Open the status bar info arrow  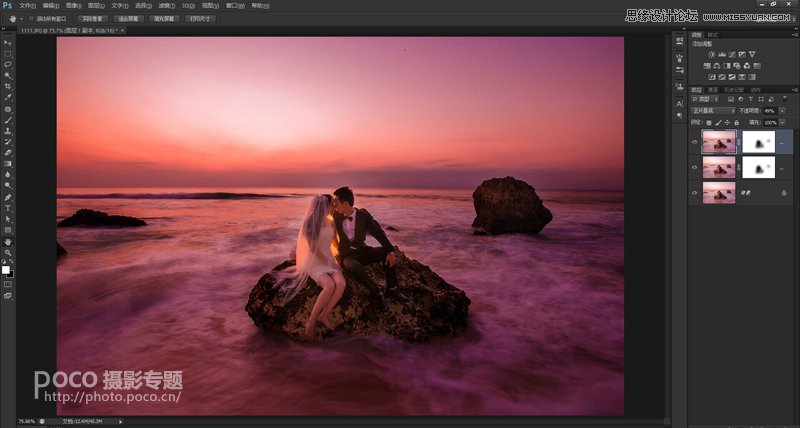coord(120,422)
